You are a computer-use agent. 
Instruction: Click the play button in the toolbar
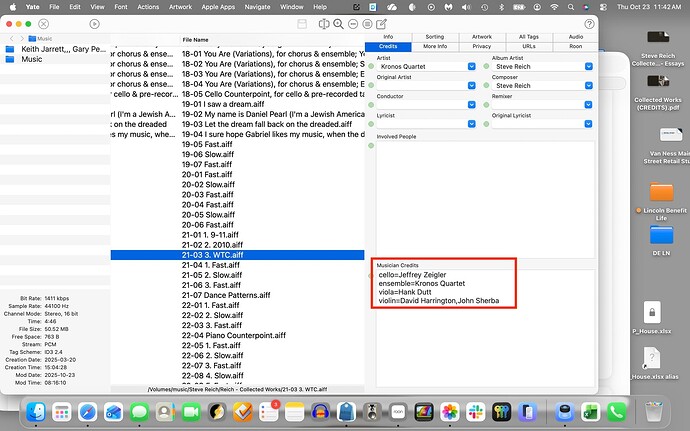93,22
